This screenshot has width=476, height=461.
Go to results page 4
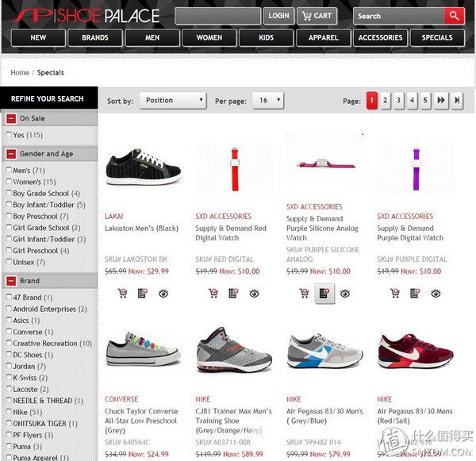click(x=412, y=100)
